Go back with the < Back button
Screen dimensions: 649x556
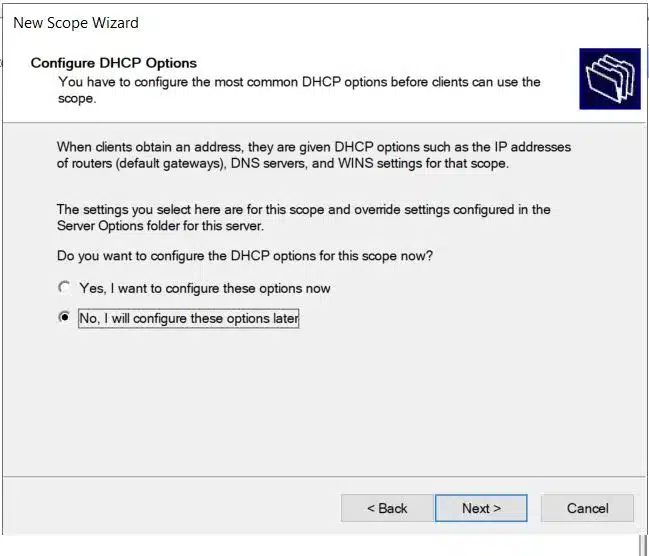387,508
